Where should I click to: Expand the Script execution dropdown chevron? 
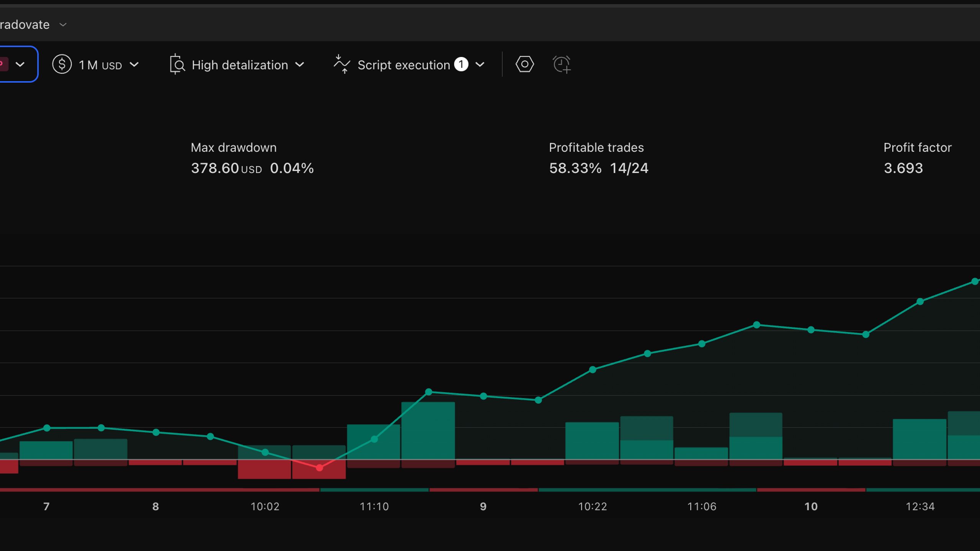pos(480,65)
